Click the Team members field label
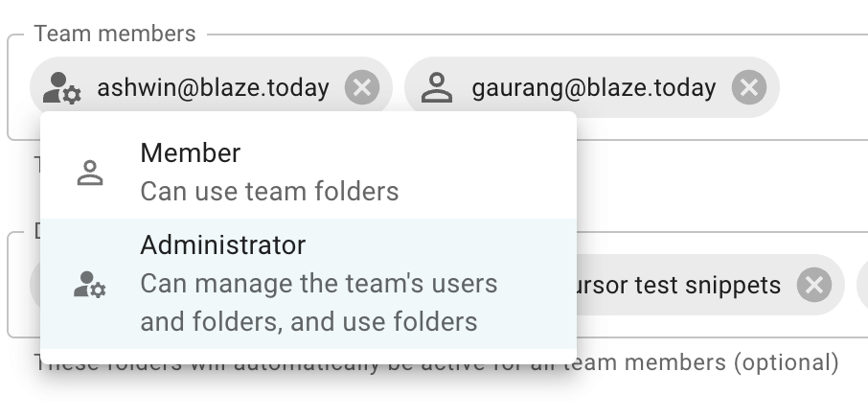The width and height of the screenshot is (868, 418). (115, 34)
